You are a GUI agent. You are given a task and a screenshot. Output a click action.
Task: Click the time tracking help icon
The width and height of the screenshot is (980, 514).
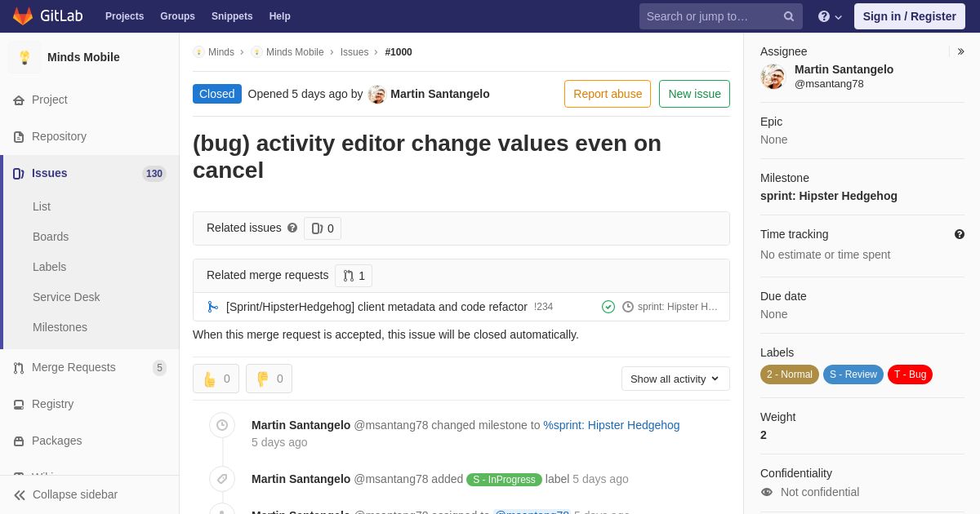(x=960, y=234)
